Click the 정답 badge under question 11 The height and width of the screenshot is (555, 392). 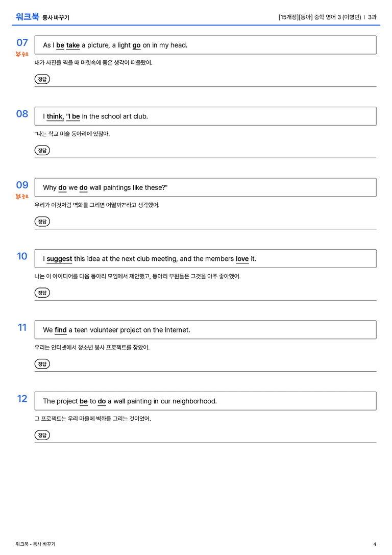click(42, 364)
